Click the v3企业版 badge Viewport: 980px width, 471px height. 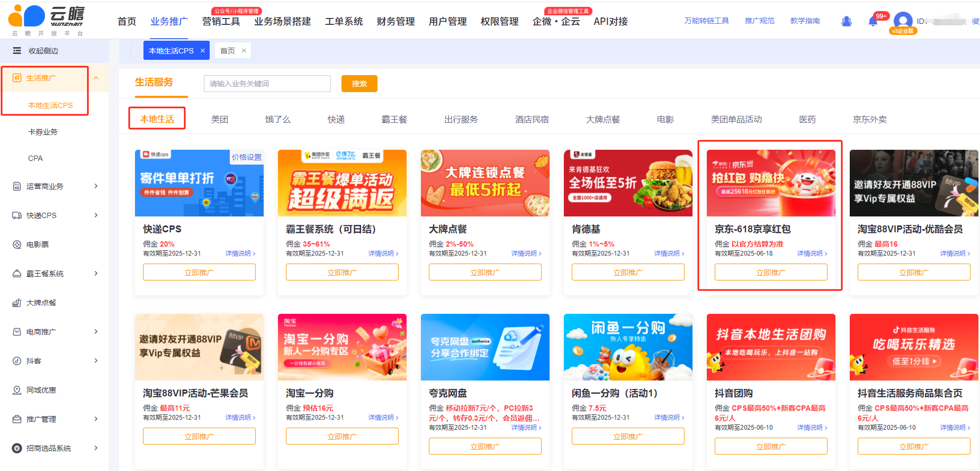[x=903, y=31]
